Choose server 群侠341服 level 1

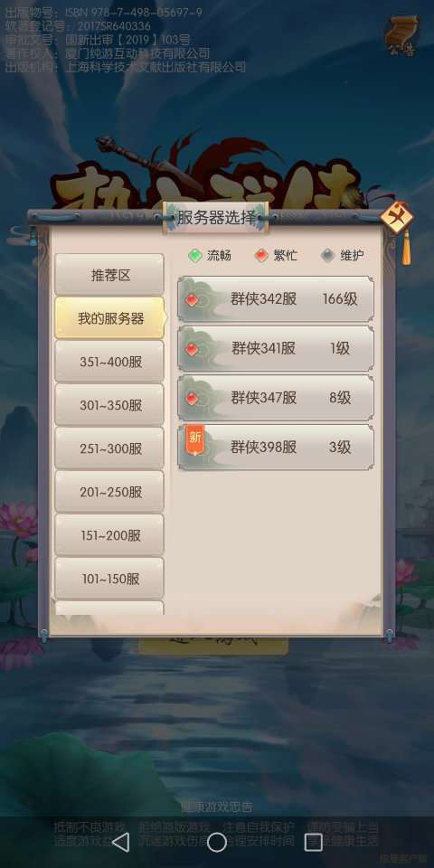[276, 349]
